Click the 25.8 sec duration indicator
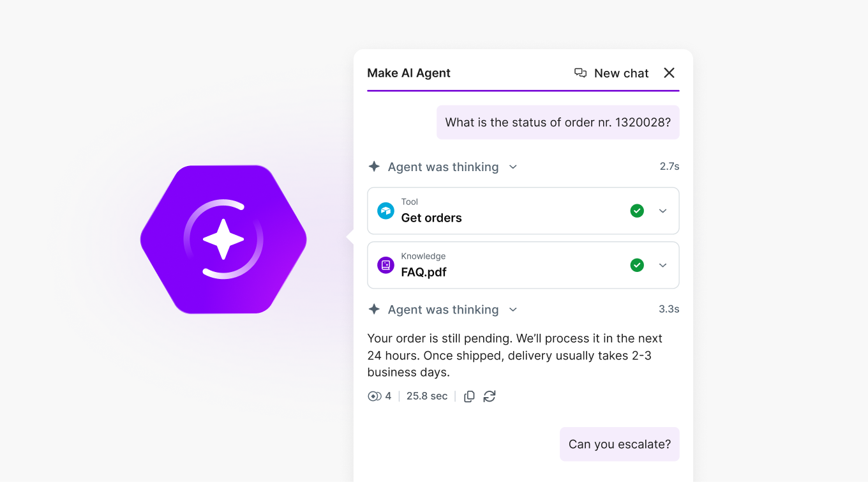This screenshot has width=868, height=482. click(x=427, y=396)
